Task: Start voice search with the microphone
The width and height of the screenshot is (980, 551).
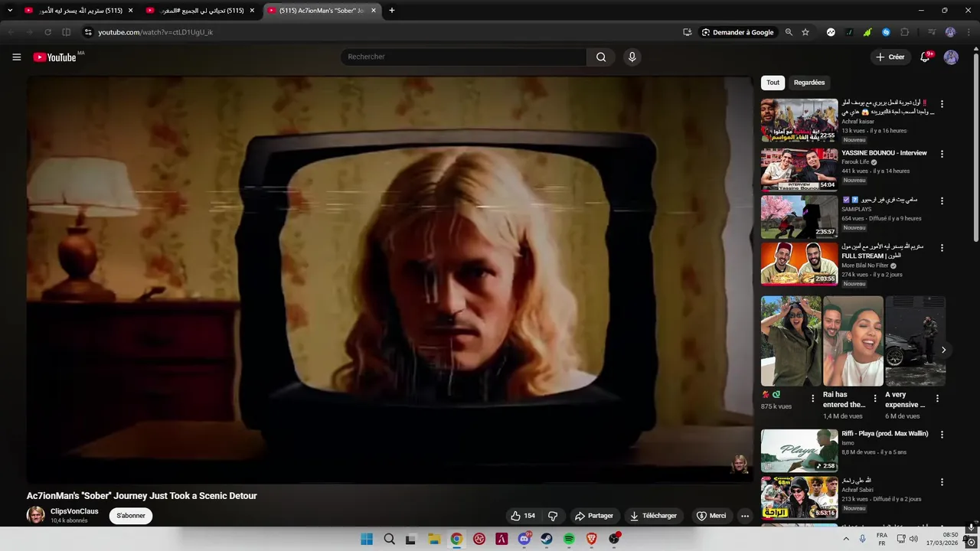Action: tap(632, 57)
